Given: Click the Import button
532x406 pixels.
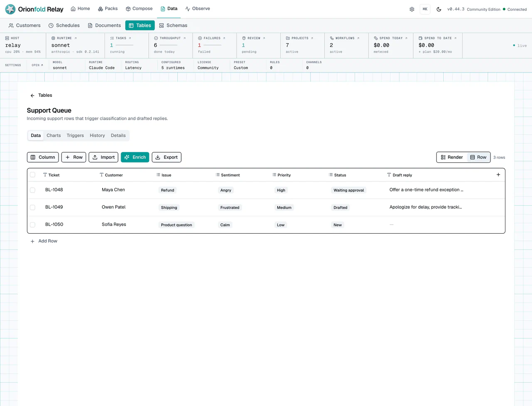Looking at the screenshot, I should pos(103,157).
